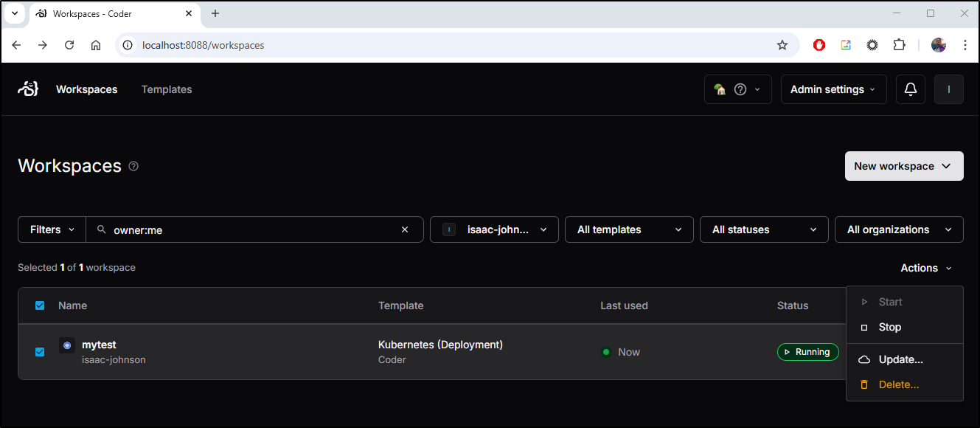Click the Status column header
980x428 pixels.
793,306
